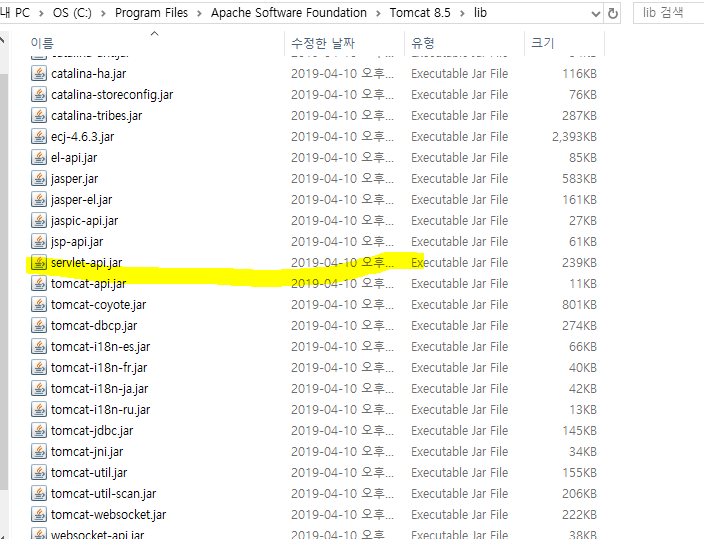Select the file name el-api.jar

point(74,158)
